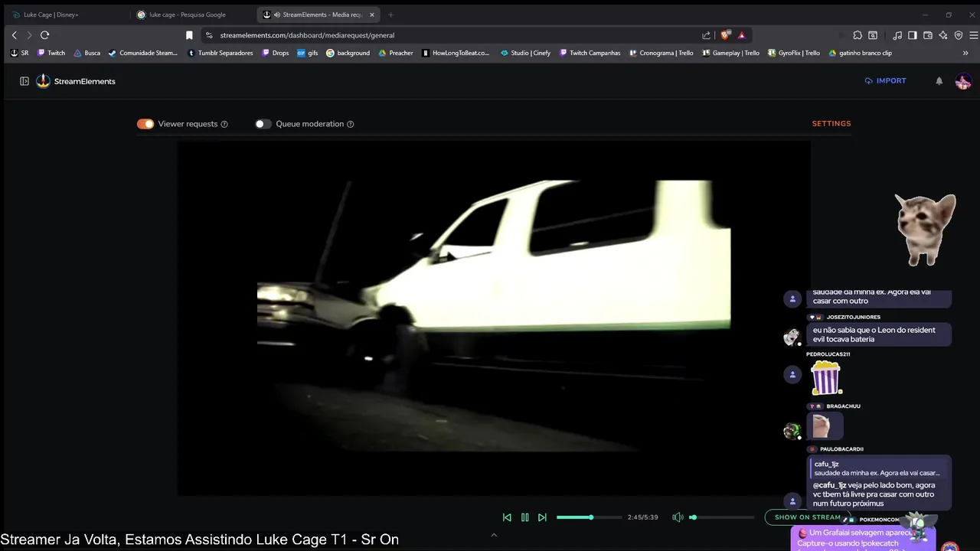Open the gifs bookmark
The image size is (980, 551).
click(x=308, y=54)
